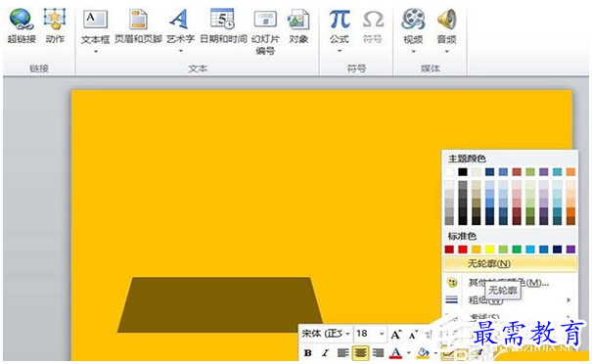Pick white theme color swatch
The height and width of the screenshot is (364, 592).
pos(449,172)
